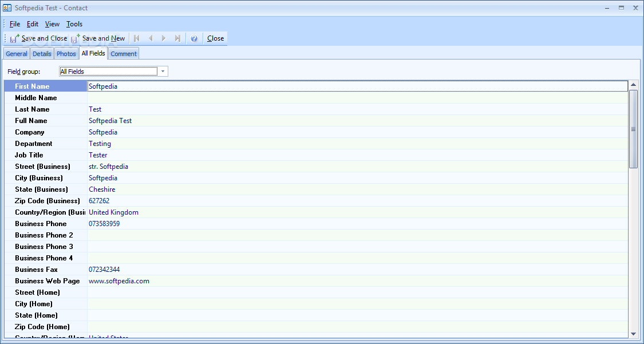Click the empty Street (Home) value cell
This screenshot has height=344, width=644.
(x=357, y=292)
